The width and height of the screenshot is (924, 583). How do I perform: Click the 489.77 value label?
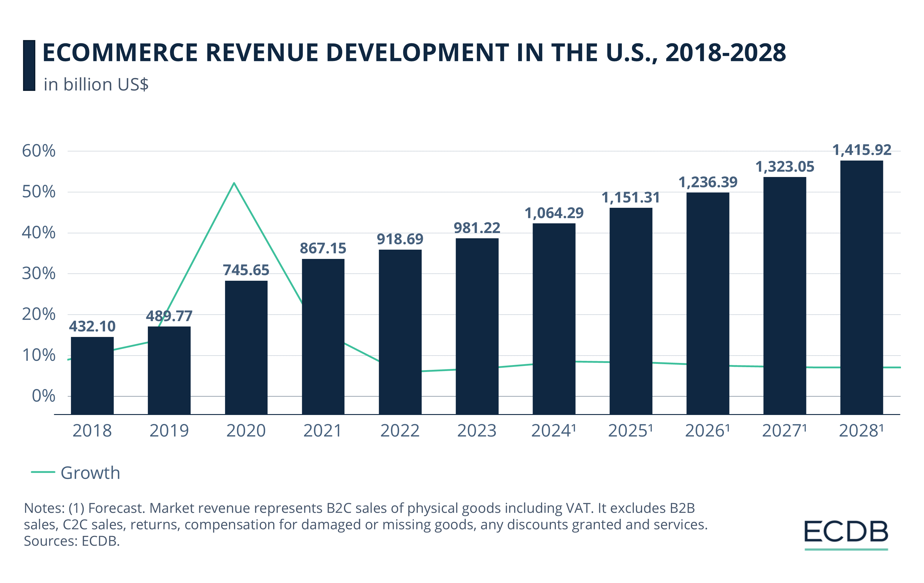[169, 316]
